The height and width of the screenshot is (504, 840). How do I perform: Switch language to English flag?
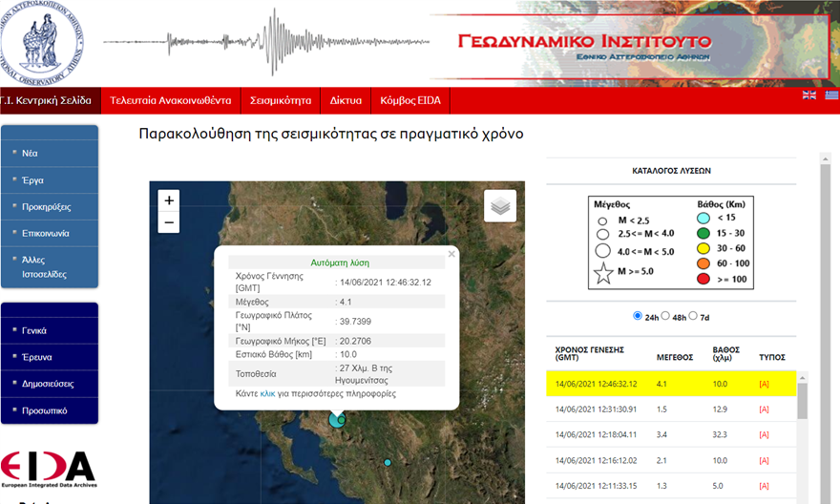click(x=809, y=94)
